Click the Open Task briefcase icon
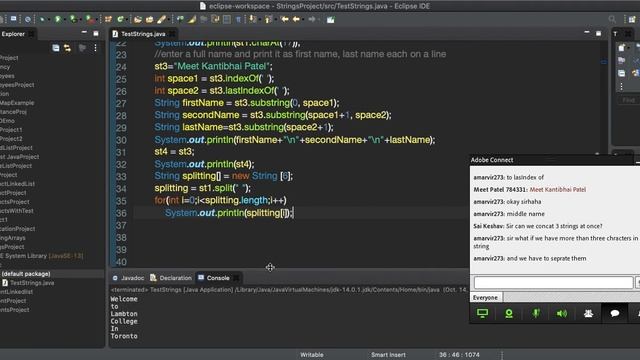 149,19
